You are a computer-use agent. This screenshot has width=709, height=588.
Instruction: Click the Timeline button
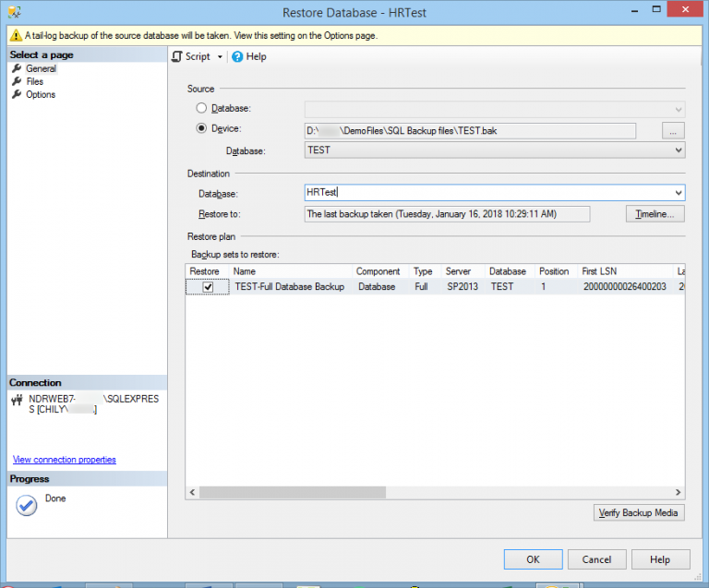click(655, 214)
